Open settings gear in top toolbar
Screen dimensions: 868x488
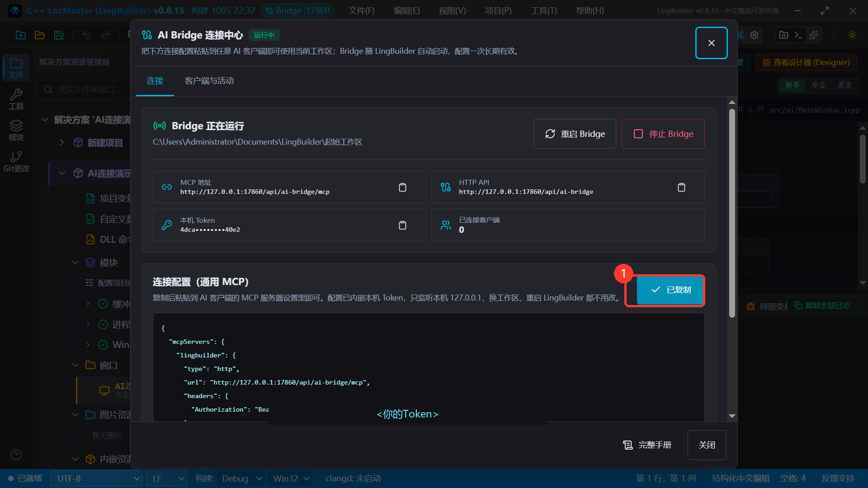tap(754, 35)
